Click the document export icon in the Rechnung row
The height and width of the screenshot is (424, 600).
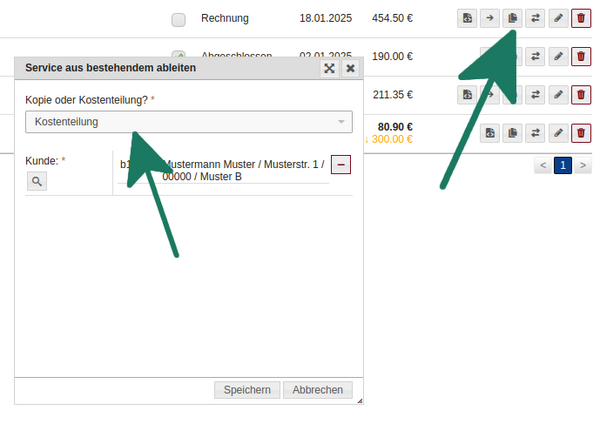(x=467, y=18)
